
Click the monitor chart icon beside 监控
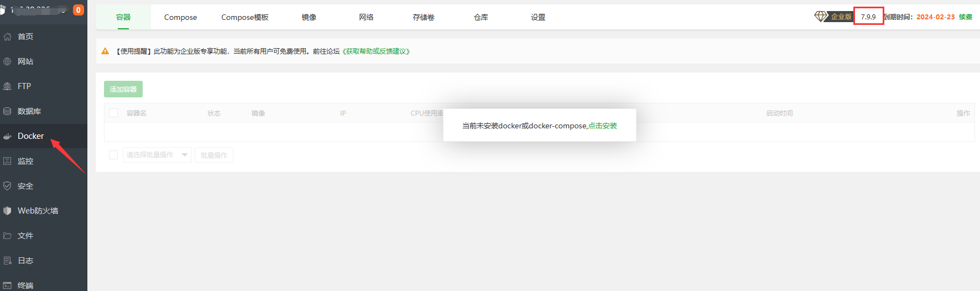coord(7,161)
